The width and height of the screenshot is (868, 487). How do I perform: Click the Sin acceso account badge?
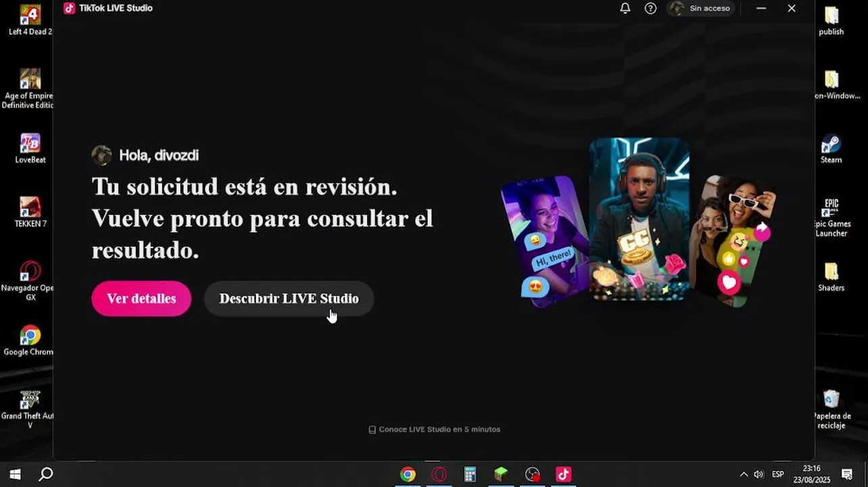700,8
